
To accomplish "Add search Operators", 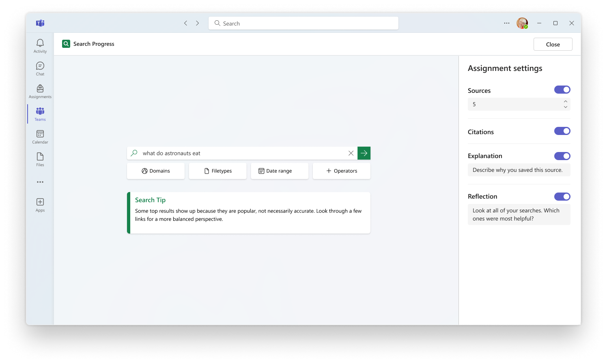I will (341, 171).
